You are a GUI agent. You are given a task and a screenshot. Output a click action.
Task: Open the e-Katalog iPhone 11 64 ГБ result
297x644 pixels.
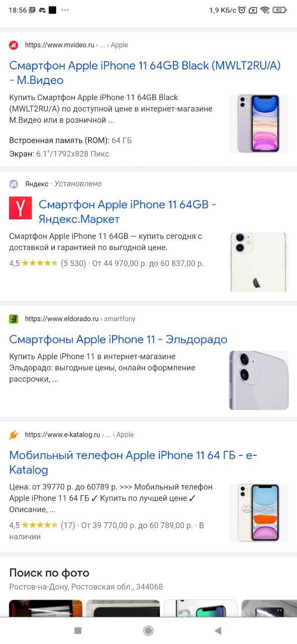tap(133, 463)
